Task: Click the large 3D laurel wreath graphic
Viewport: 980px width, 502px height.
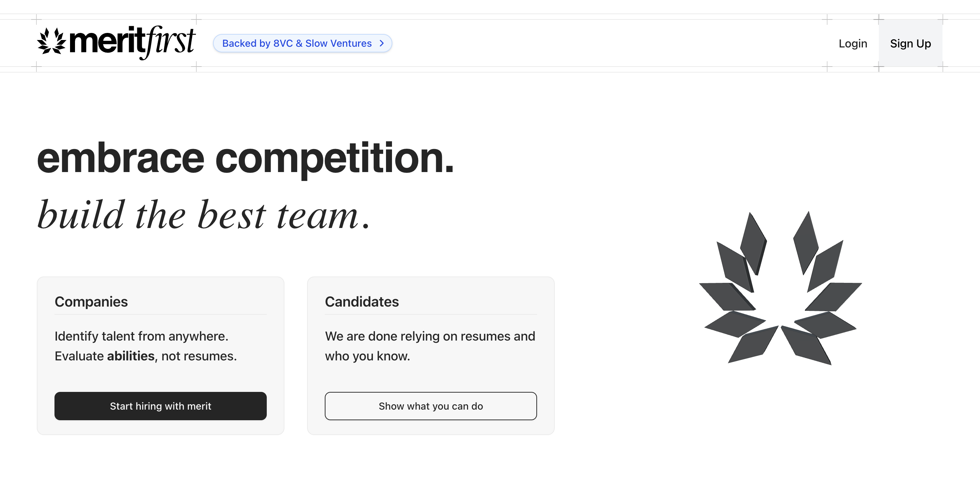Action: pyautogui.click(x=780, y=288)
